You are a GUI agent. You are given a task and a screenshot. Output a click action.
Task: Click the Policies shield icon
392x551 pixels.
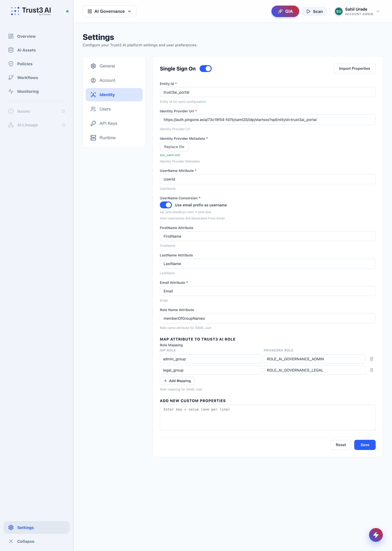11,64
